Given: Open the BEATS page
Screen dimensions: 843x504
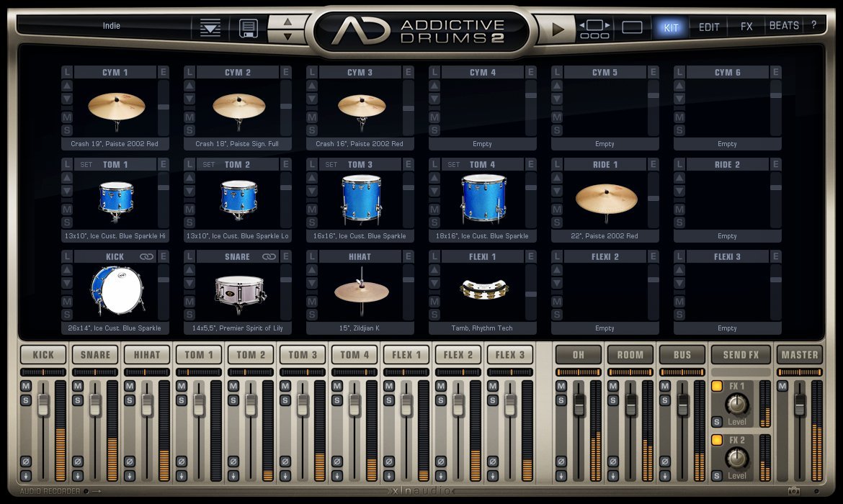Looking at the screenshot, I should pos(784,25).
